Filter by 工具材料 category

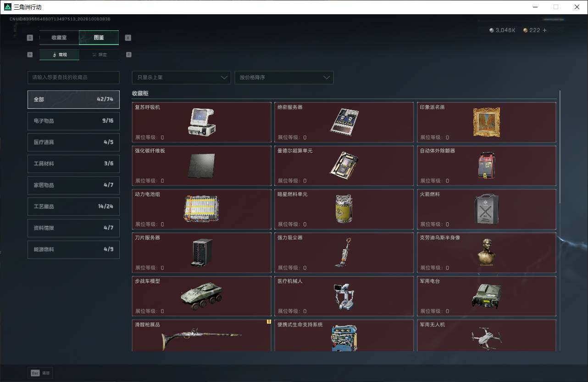[73, 164]
